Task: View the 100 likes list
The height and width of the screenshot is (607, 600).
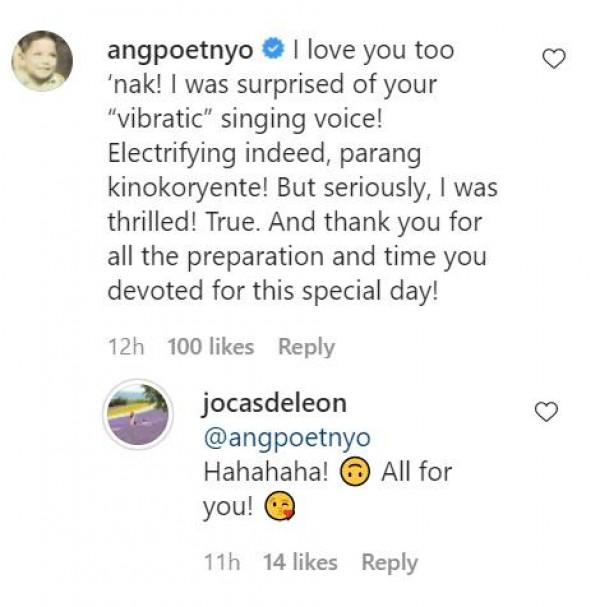Action: click(210, 347)
